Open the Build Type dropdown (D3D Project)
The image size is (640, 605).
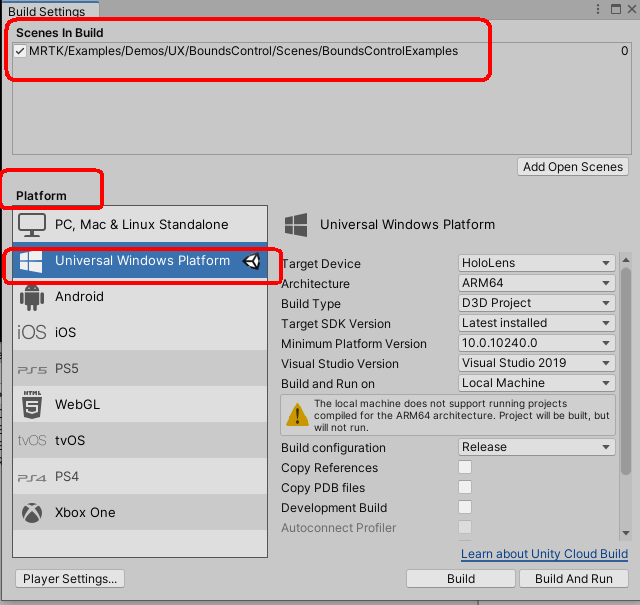pyautogui.click(x=536, y=303)
